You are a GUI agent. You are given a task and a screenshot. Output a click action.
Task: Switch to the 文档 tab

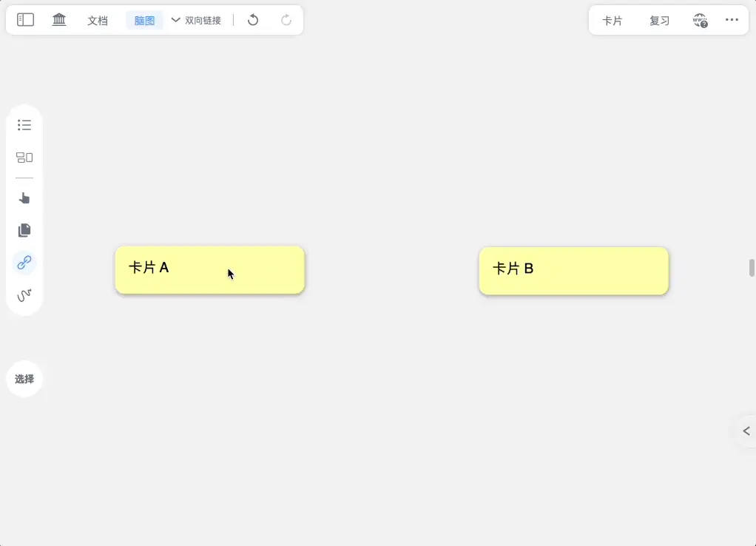98,20
